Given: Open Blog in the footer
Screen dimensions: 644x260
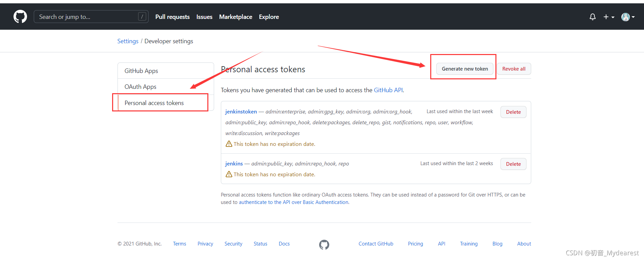Looking at the screenshot, I should pos(497,244).
